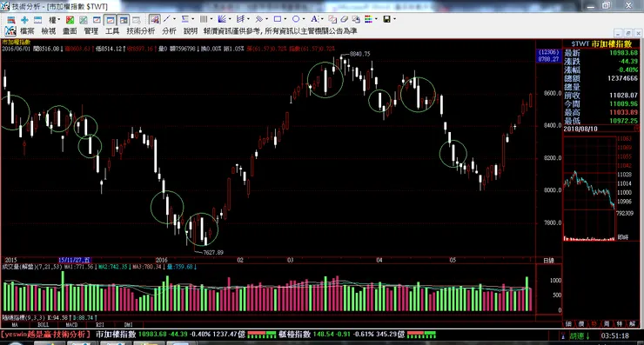
Task: Click the red-green split chart toolbar icon
Action: (70, 19)
